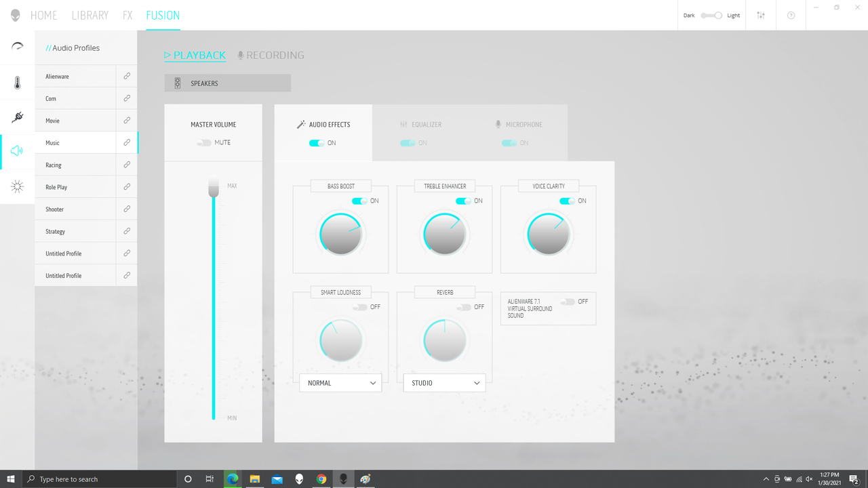Screen dimensions: 868x488
Task: Go to the HOME tab
Action: click(44, 15)
